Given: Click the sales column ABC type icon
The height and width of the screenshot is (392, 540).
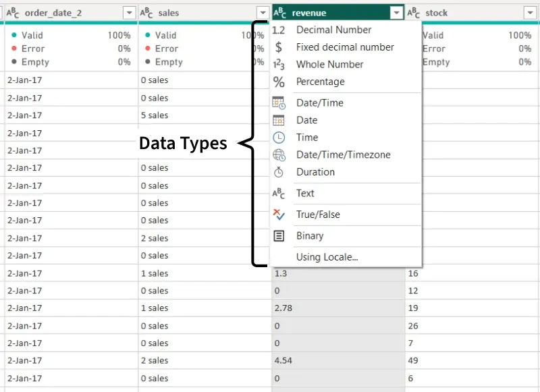Looking at the screenshot, I should (x=146, y=13).
